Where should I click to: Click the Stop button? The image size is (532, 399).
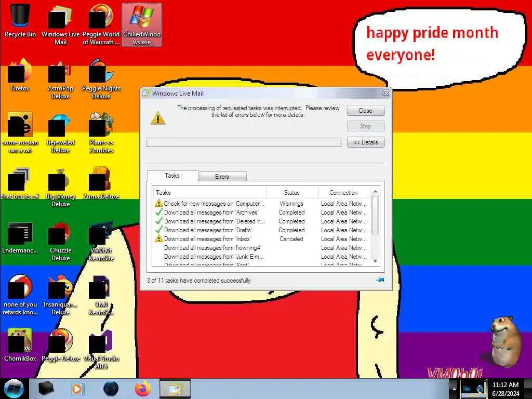coord(366,126)
